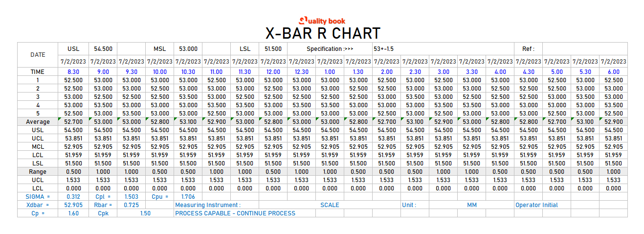The image size is (644, 234).
Task: Select the X-BAR R CHART title
Action: [323, 33]
